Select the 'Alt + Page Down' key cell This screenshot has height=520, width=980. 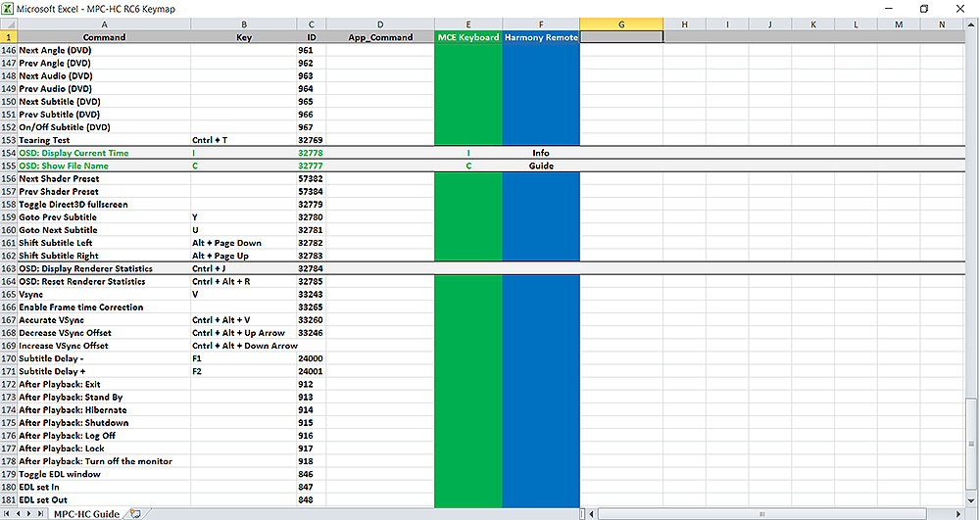[x=244, y=243]
